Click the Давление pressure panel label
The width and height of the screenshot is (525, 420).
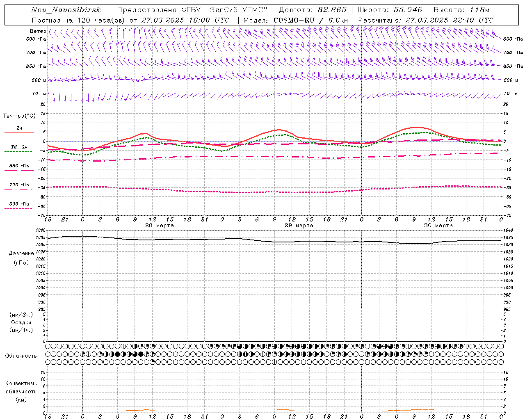pos(21,253)
